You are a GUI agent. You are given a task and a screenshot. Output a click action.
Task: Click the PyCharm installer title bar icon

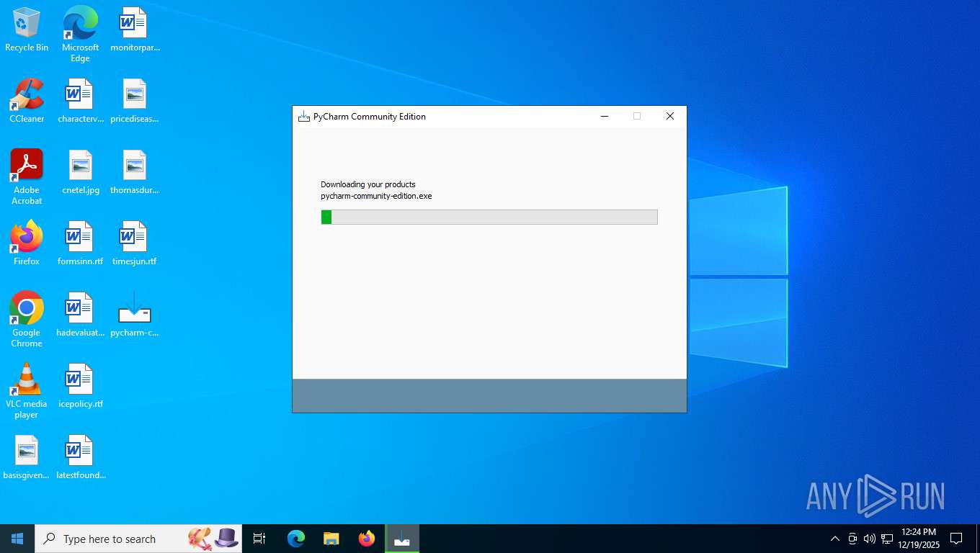pos(304,117)
